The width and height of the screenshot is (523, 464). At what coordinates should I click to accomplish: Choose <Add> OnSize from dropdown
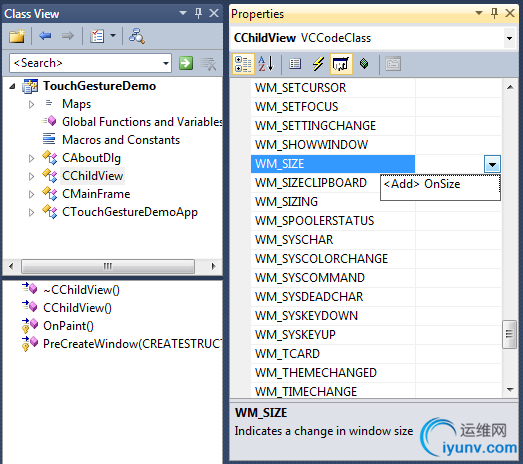click(440, 184)
